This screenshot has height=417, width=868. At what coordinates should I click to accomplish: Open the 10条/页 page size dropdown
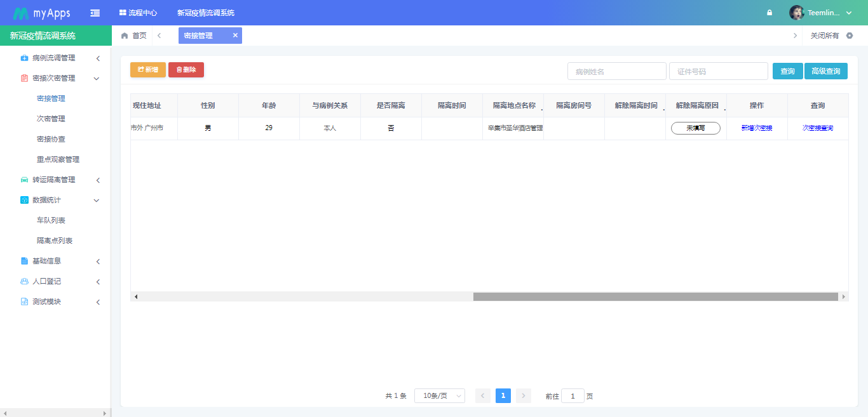tap(439, 395)
